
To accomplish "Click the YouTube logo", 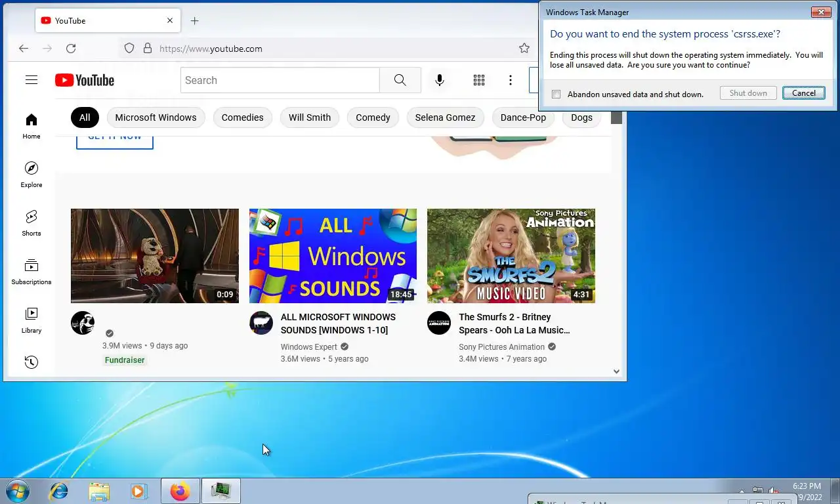I will coord(85,80).
